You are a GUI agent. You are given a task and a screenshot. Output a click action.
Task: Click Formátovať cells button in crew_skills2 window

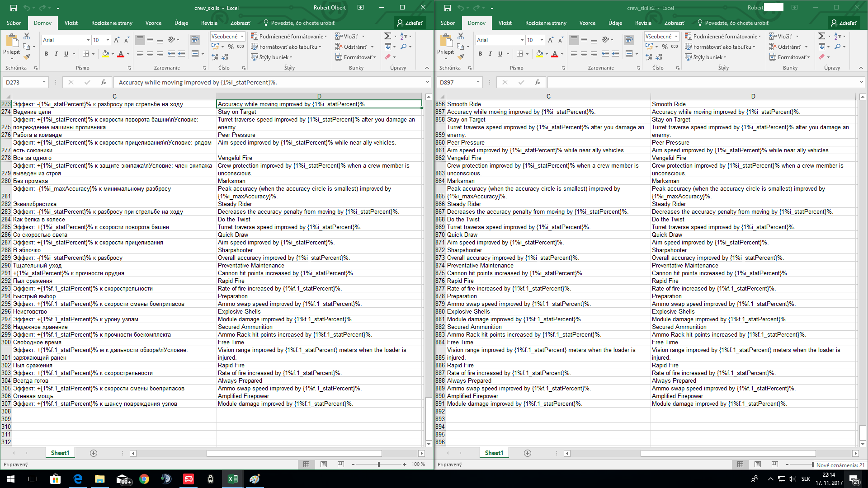(789, 57)
